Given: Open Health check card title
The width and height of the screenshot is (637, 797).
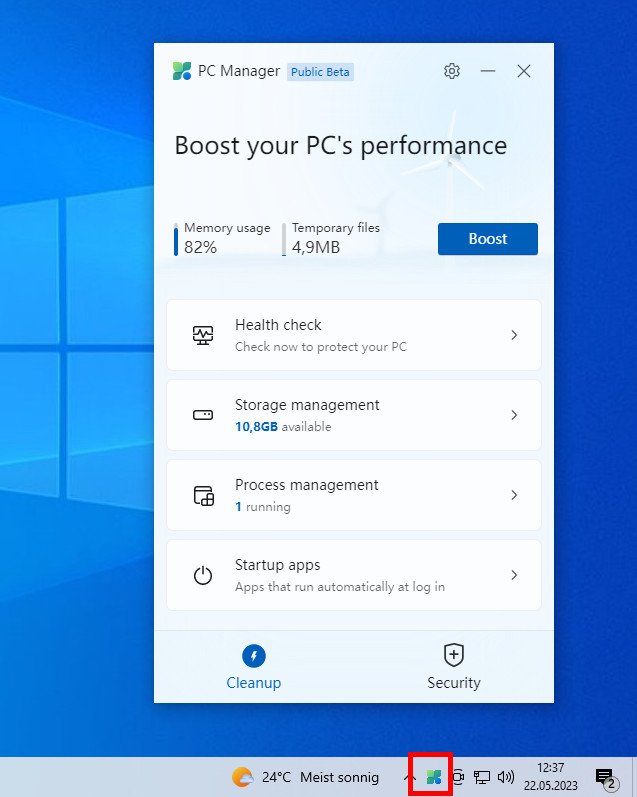Looking at the screenshot, I should click(x=278, y=325).
